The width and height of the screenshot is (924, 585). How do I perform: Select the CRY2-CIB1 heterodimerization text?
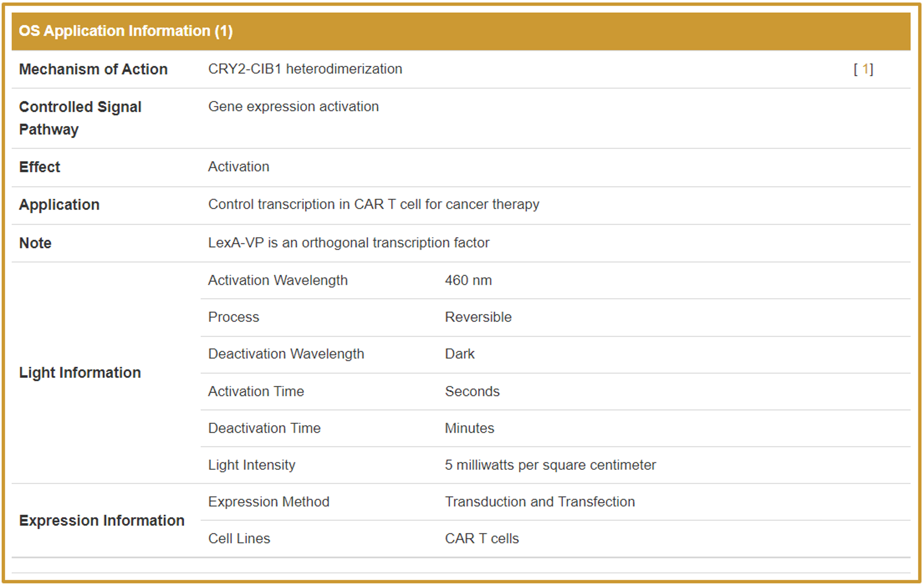[305, 69]
